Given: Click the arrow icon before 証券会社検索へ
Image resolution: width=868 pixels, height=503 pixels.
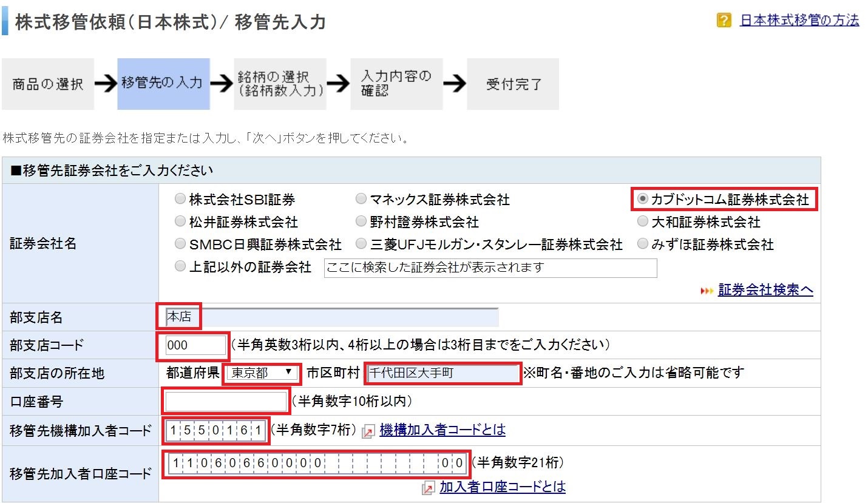Looking at the screenshot, I should [x=707, y=291].
